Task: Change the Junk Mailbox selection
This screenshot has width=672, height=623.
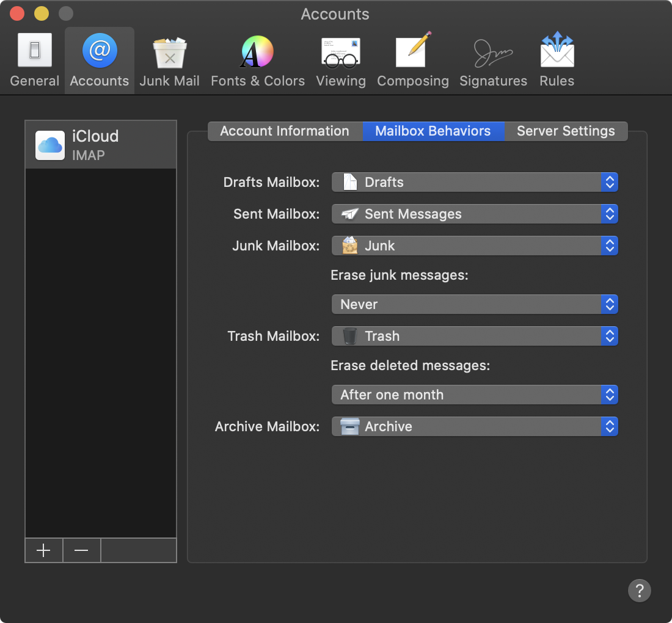Action: 475,246
